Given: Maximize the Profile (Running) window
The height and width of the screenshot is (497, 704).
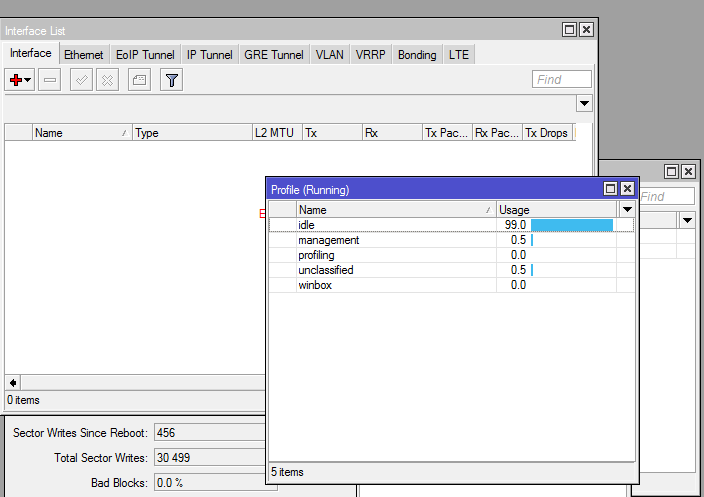Looking at the screenshot, I should (x=610, y=189).
